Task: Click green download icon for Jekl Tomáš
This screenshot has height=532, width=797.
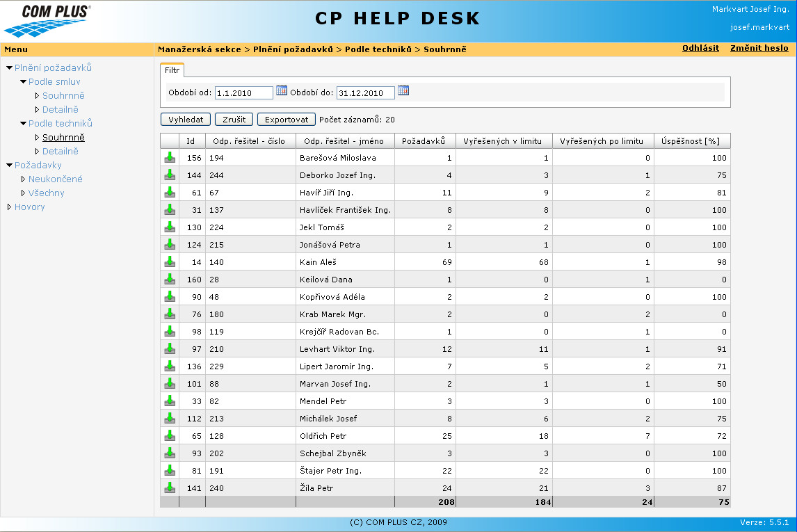Action: click(x=170, y=227)
